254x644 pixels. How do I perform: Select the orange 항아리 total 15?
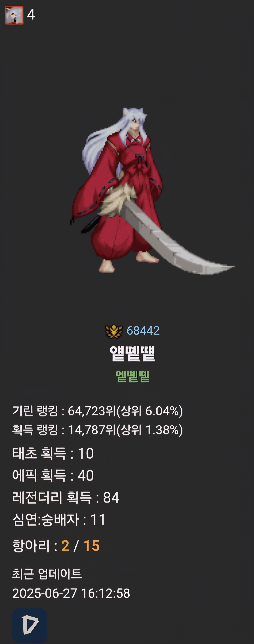(91, 546)
